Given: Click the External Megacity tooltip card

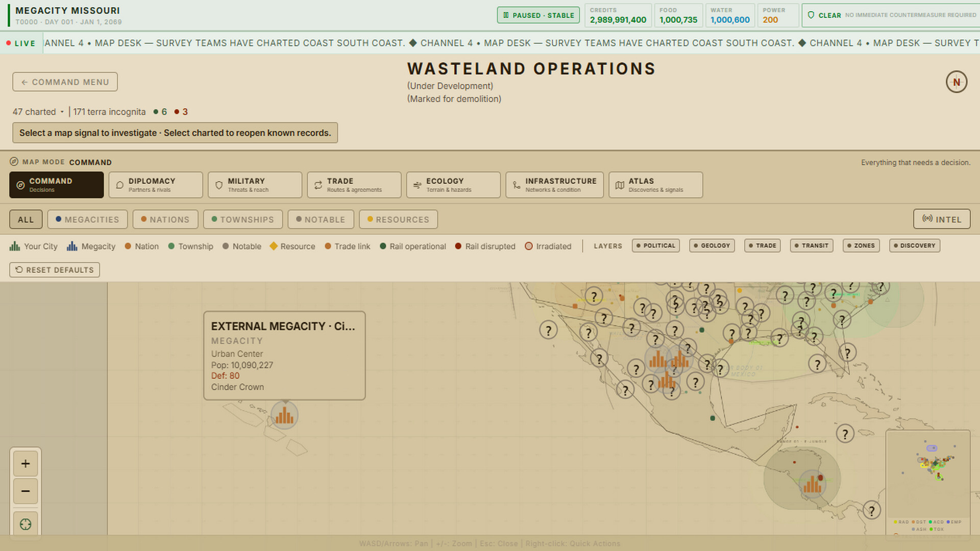Looking at the screenshot, I should pos(284,356).
